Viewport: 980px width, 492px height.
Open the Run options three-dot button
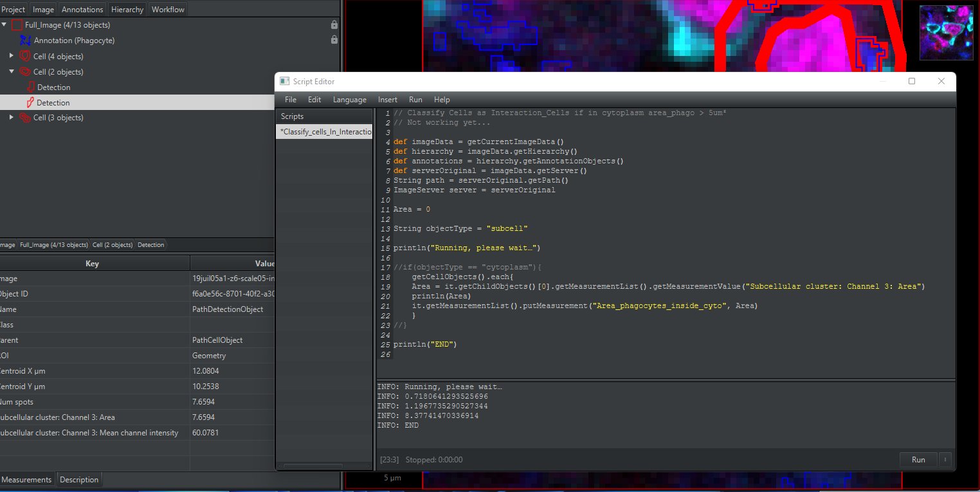click(945, 459)
